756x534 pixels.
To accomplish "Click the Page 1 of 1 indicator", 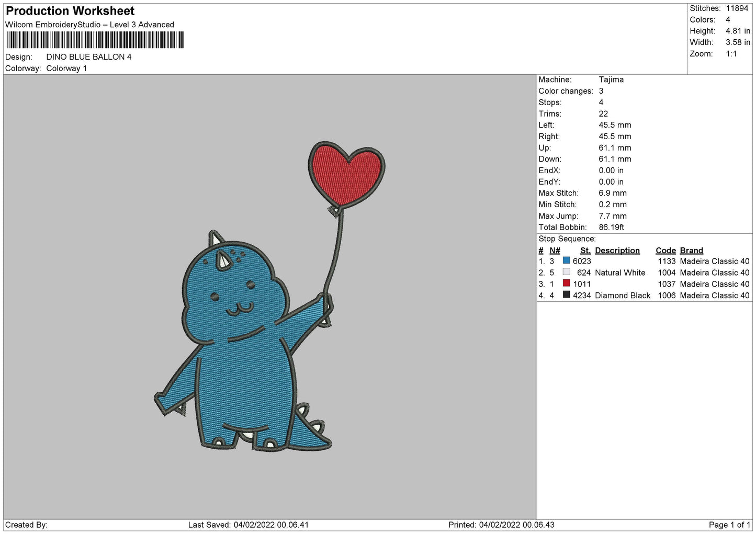I will 729,525.
